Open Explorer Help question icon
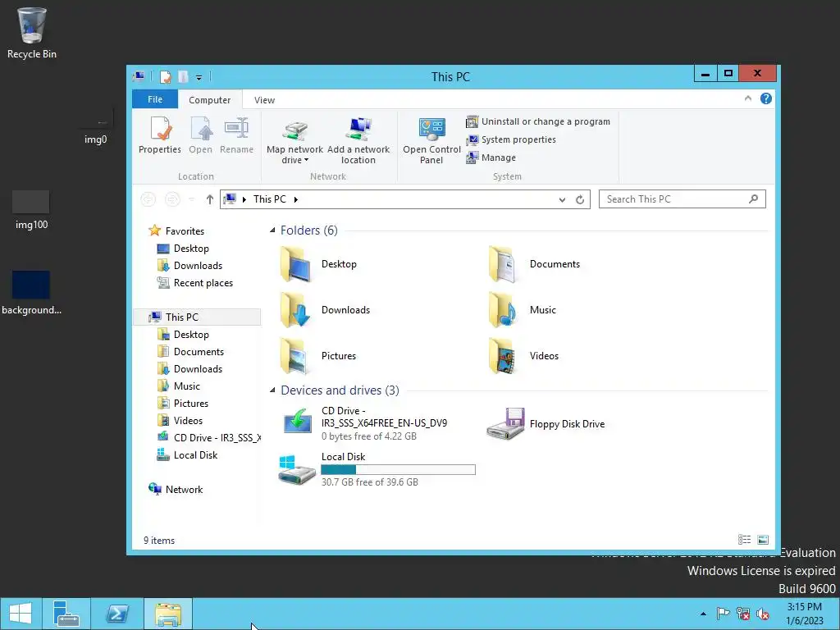Screen dimensions: 840x630 point(766,98)
